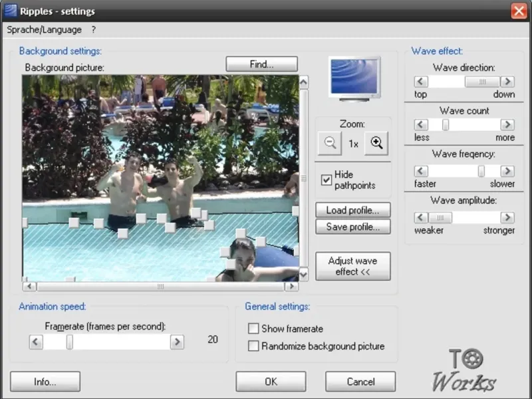This screenshot has width=532, height=399.
Task: Open the ? help menu
Action: [94, 30]
